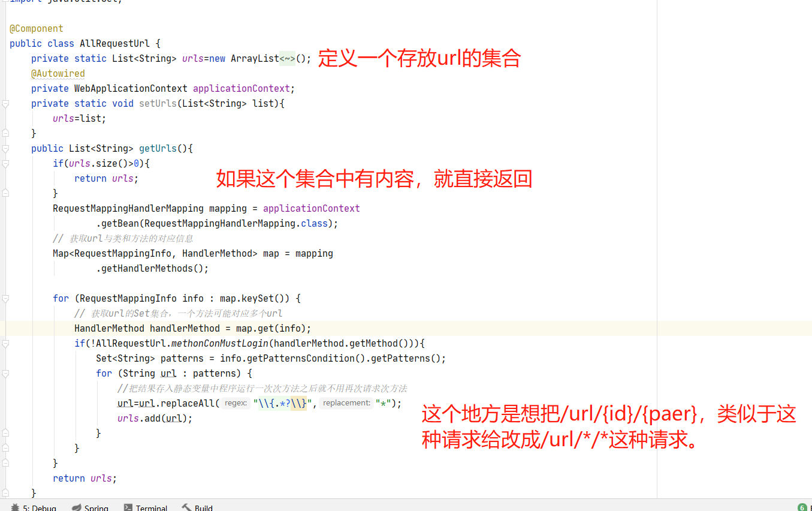Open the Terminal tool window tab
Screen dimensions: 812x511
145,508
